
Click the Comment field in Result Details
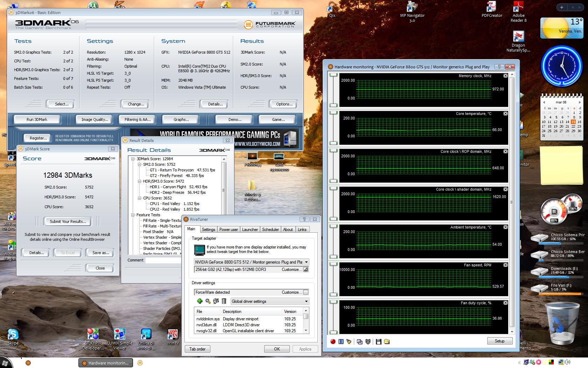164,260
